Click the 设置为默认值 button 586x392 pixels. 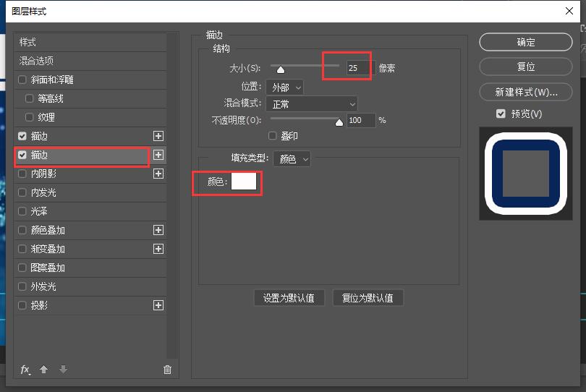289,298
